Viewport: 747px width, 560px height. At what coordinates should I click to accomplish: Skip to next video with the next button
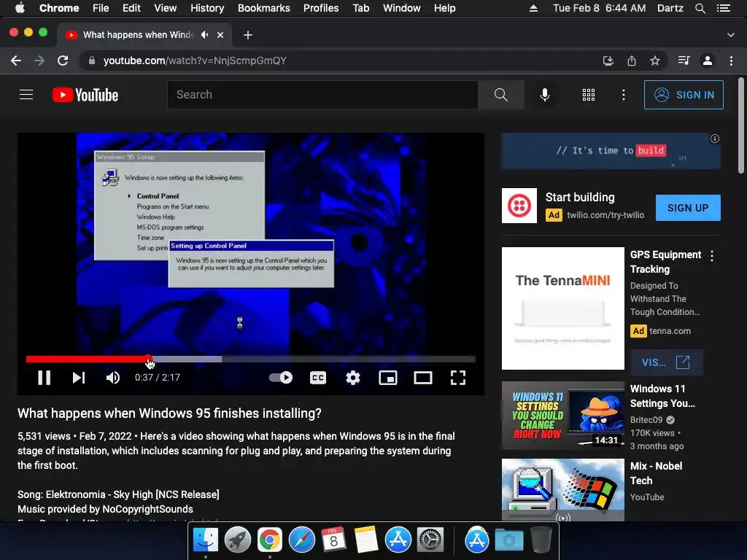point(79,378)
